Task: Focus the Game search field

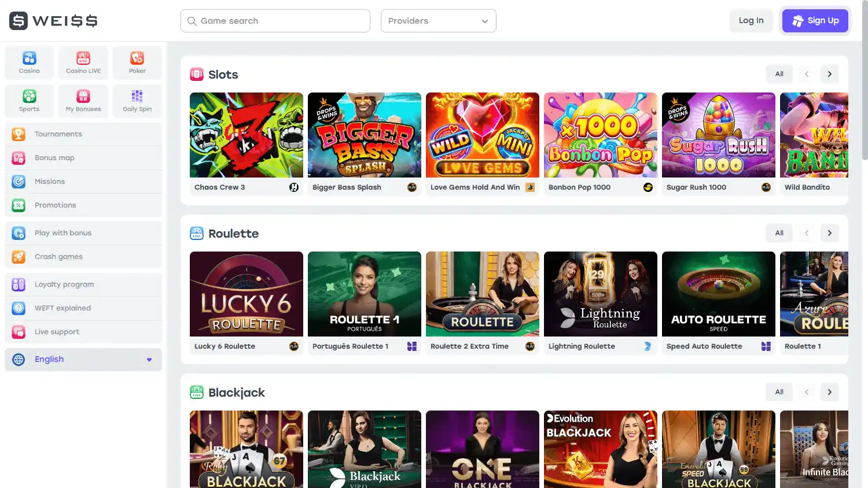Action: point(275,21)
